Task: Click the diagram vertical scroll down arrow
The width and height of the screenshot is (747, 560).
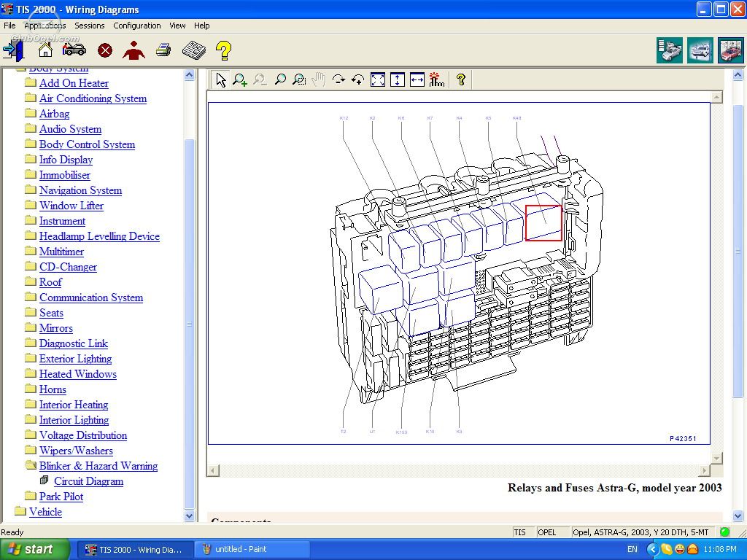Action: (x=716, y=458)
